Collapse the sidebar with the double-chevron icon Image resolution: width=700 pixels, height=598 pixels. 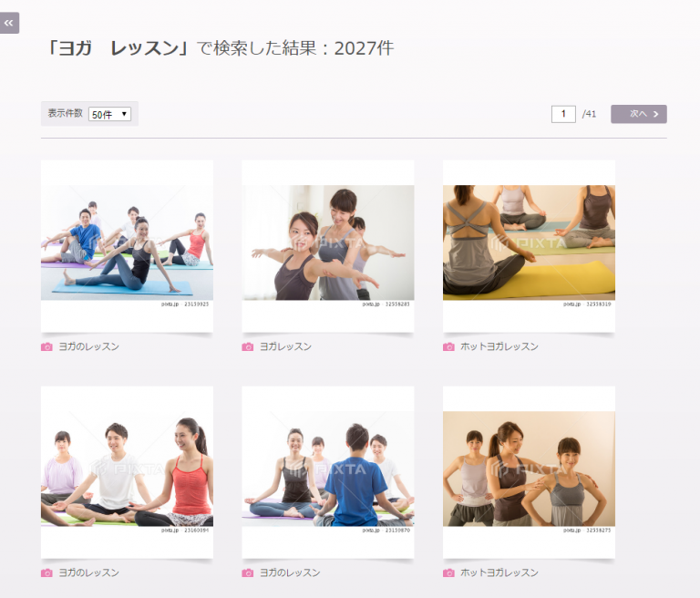(x=9, y=23)
